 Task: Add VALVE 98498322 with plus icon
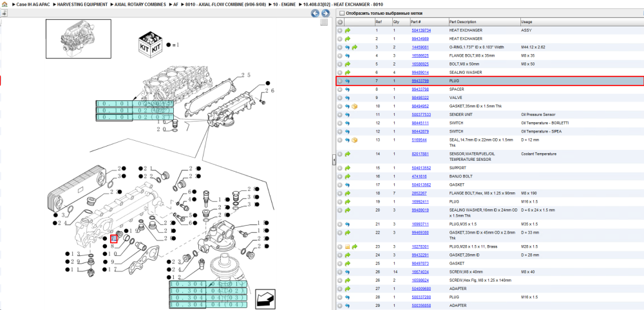tap(340, 98)
